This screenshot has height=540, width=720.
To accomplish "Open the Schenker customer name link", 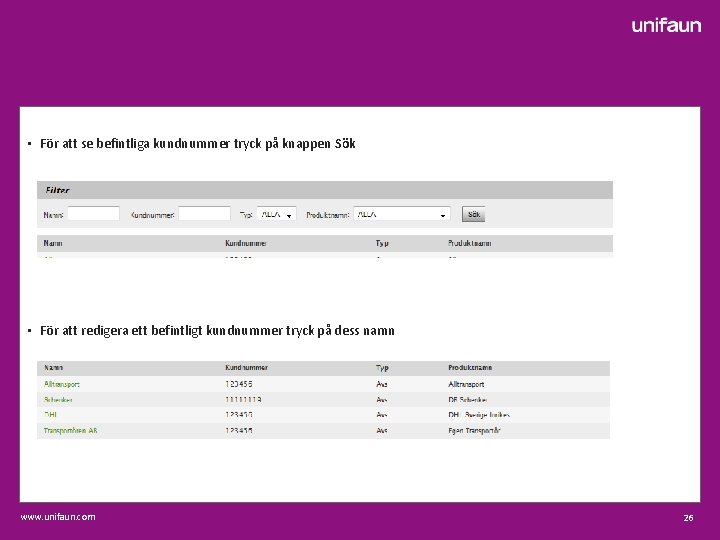I will [x=58, y=400].
